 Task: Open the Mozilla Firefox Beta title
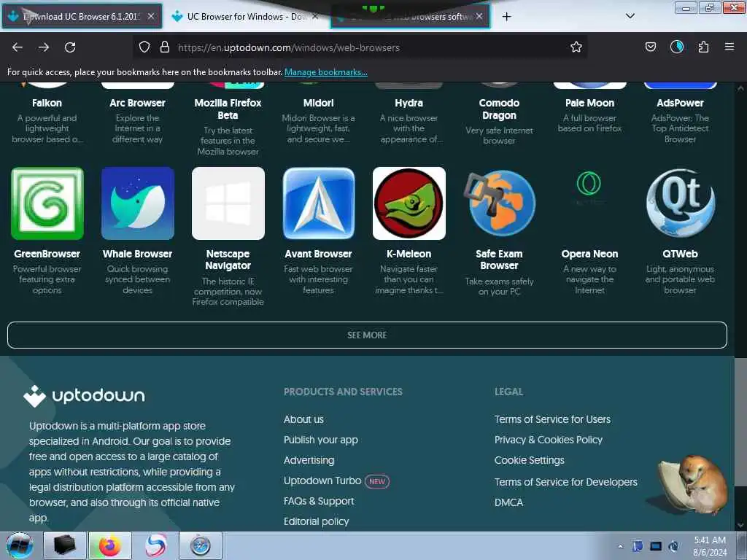point(228,109)
